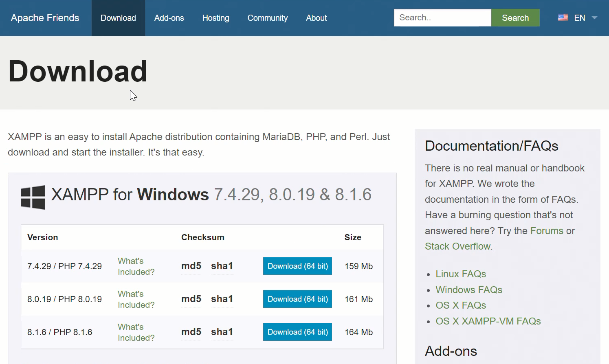Click the 159 Mb size cell
The image size is (609, 364).
click(x=358, y=266)
